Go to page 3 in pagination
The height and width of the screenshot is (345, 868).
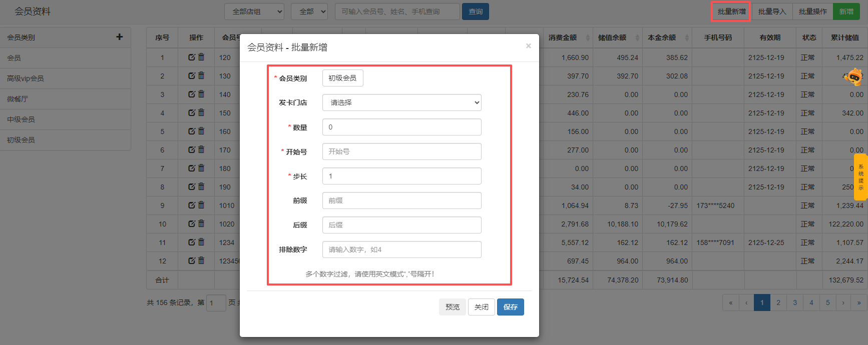tap(794, 302)
